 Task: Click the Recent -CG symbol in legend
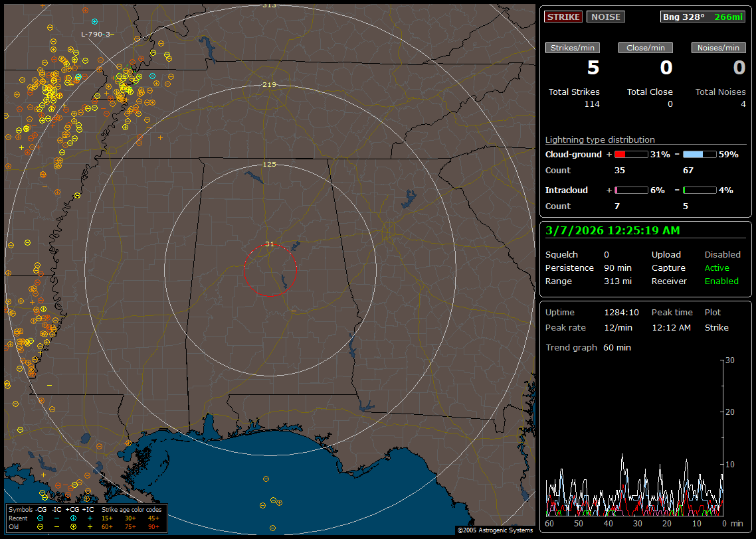(41, 518)
